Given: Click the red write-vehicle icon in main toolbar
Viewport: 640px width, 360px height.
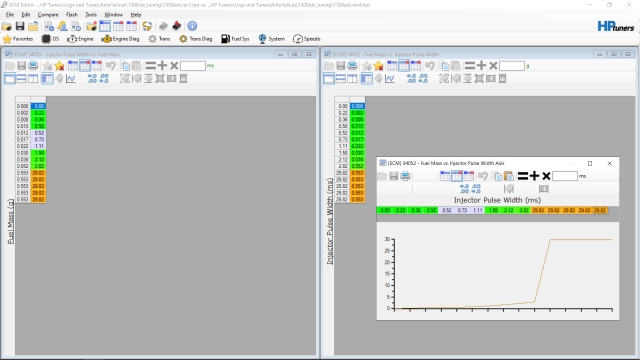Looking at the screenshot, I should [x=177, y=26].
